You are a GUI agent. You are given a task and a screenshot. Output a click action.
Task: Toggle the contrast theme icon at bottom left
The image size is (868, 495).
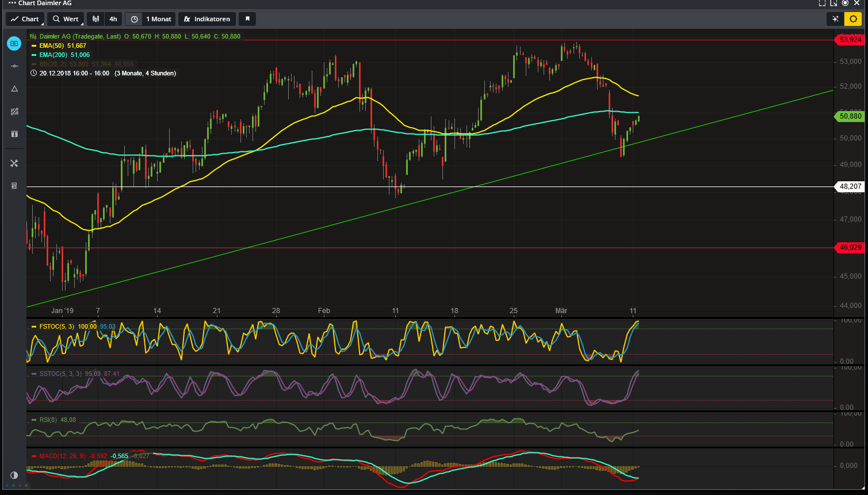point(14,475)
